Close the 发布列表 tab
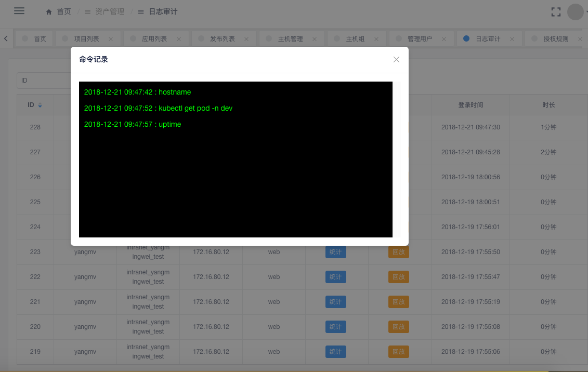This screenshot has height=372, width=588. [246, 39]
